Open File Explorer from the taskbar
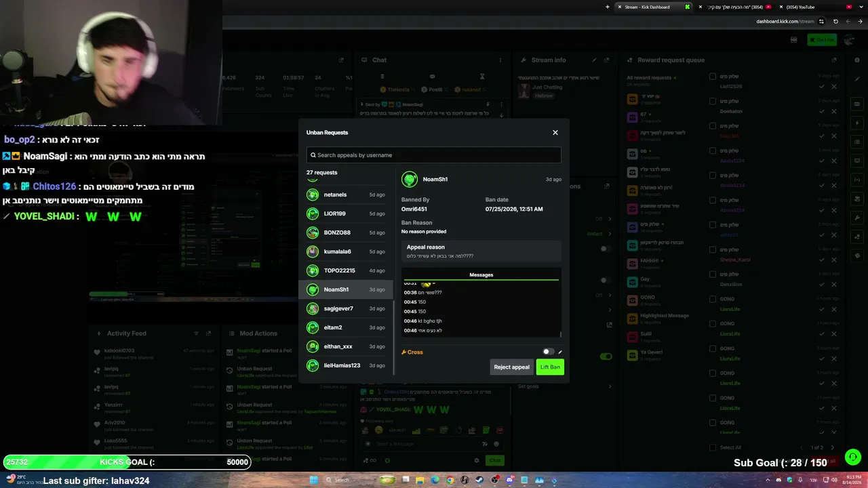868x488 pixels. [420, 480]
